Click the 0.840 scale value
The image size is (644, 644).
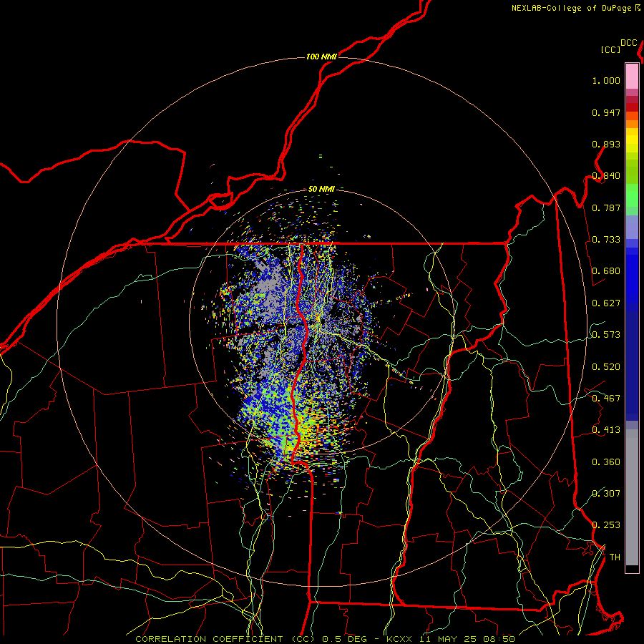pyautogui.click(x=606, y=176)
